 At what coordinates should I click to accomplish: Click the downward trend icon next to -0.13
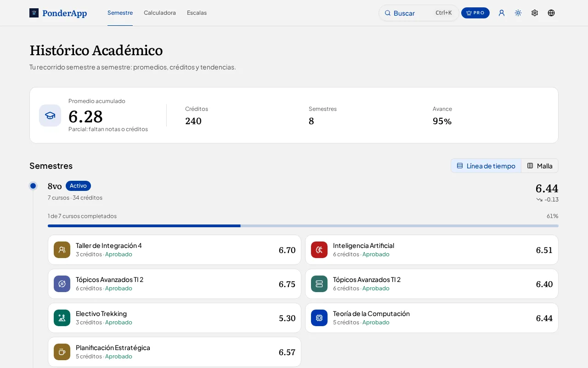(539, 200)
